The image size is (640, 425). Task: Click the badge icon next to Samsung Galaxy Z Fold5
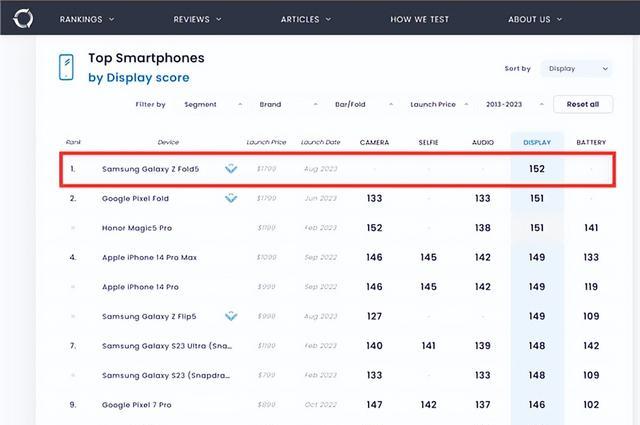[231, 169]
